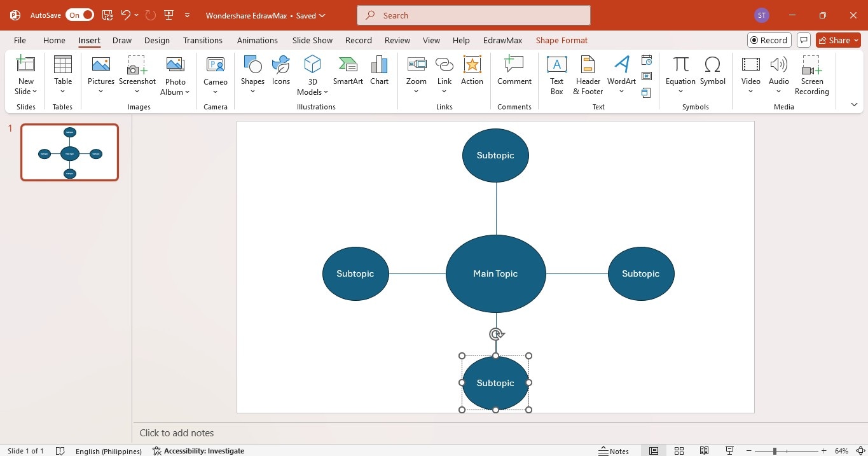Open the Animations tab

(x=258, y=40)
